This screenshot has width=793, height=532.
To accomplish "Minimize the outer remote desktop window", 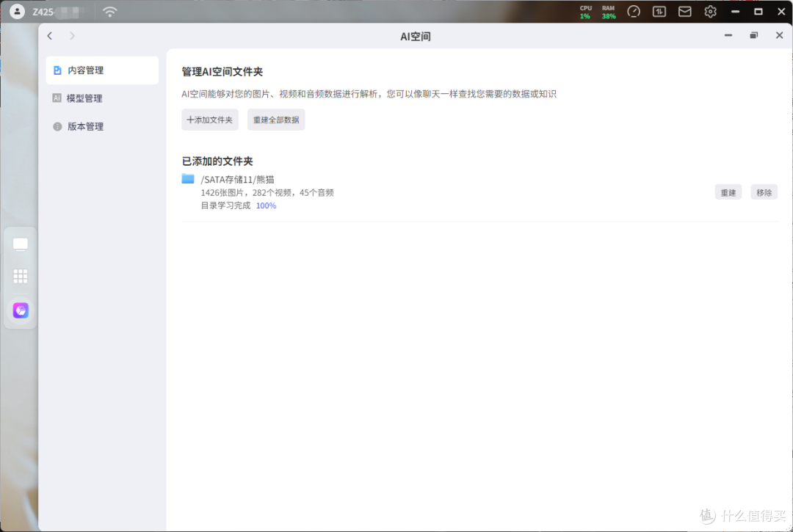I will point(735,12).
